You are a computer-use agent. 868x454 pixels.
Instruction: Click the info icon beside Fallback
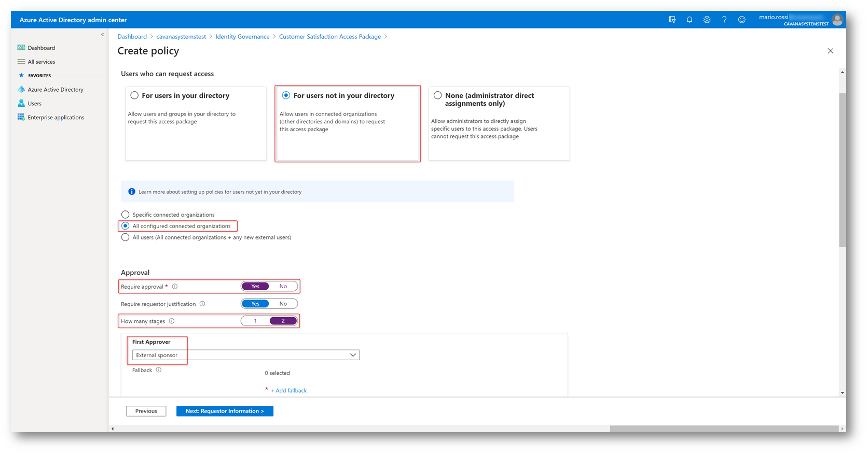(159, 370)
